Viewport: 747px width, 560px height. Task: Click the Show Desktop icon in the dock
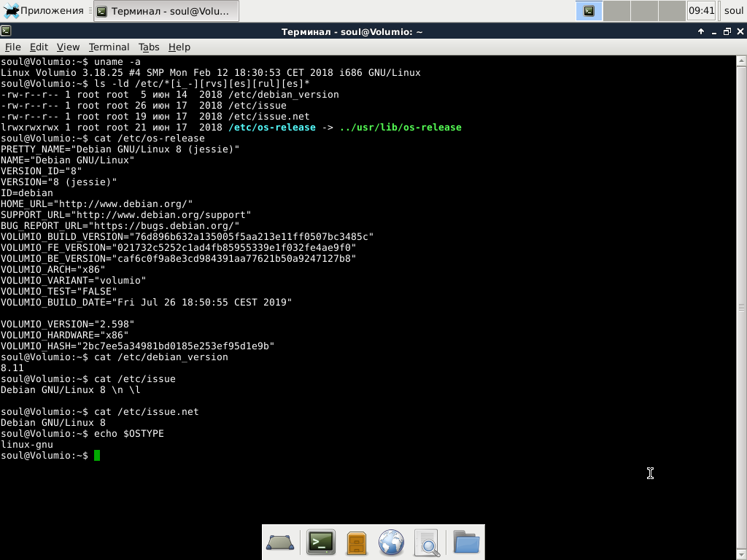pyautogui.click(x=280, y=542)
